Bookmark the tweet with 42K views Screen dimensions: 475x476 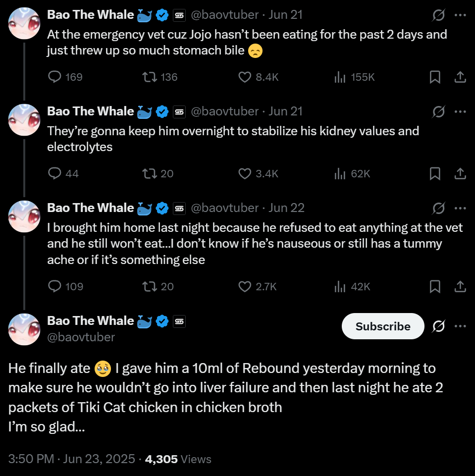click(x=435, y=287)
